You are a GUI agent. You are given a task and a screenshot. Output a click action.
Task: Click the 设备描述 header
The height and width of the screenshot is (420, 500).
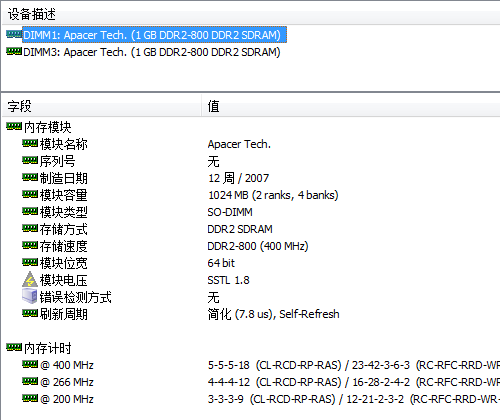point(32,14)
